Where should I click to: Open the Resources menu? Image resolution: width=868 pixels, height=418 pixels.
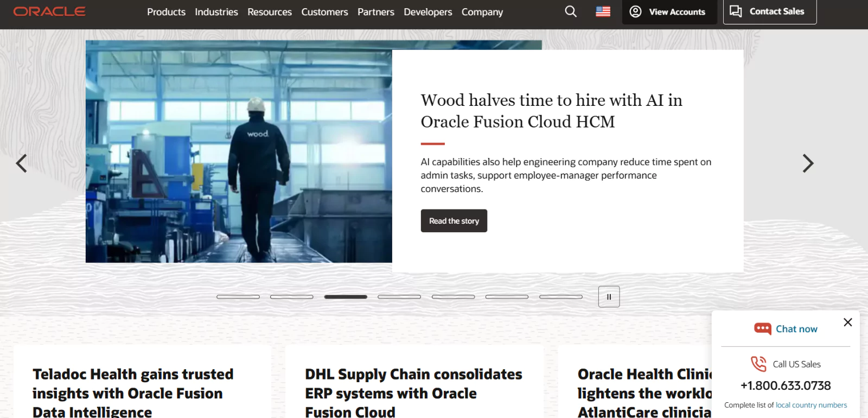[270, 12]
